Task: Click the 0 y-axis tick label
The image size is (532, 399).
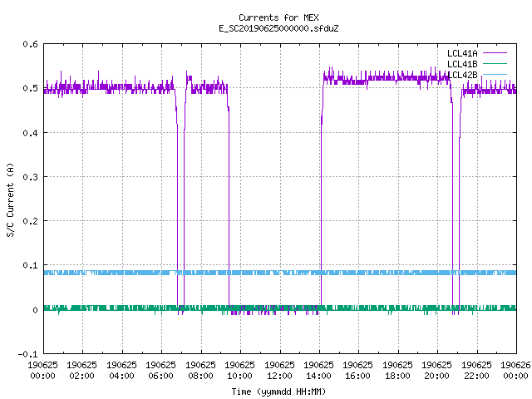Action: tap(35, 310)
